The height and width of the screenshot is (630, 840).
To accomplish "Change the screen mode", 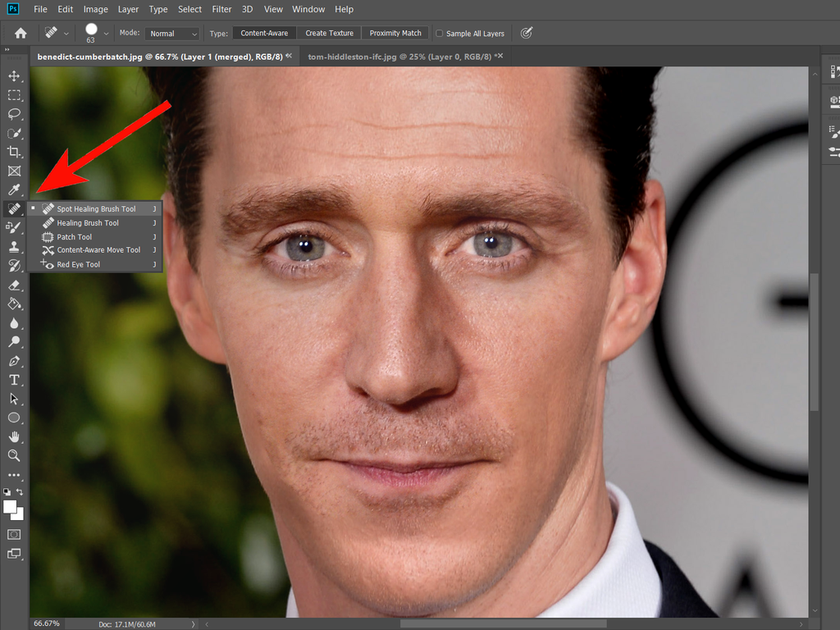I will point(14,554).
